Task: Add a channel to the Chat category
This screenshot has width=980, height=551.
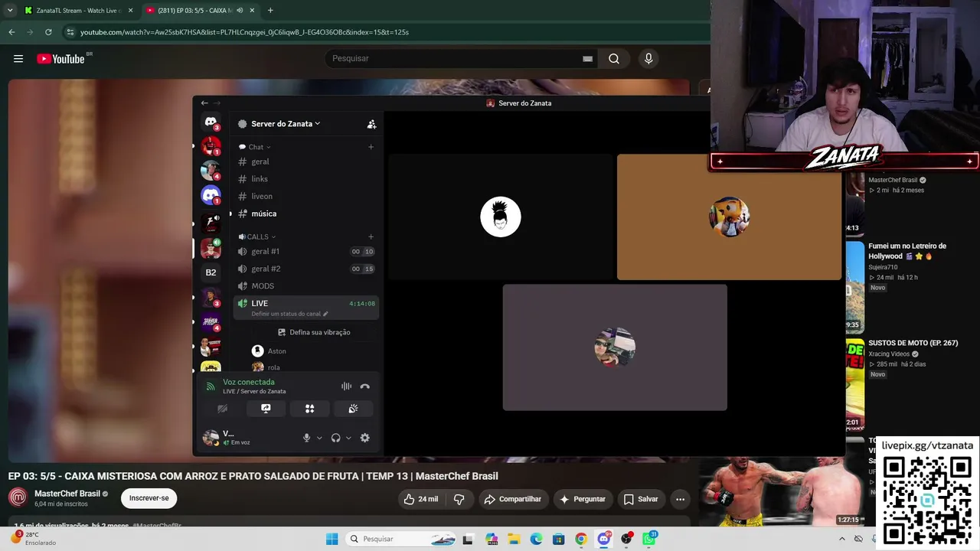Action: coord(371,147)
